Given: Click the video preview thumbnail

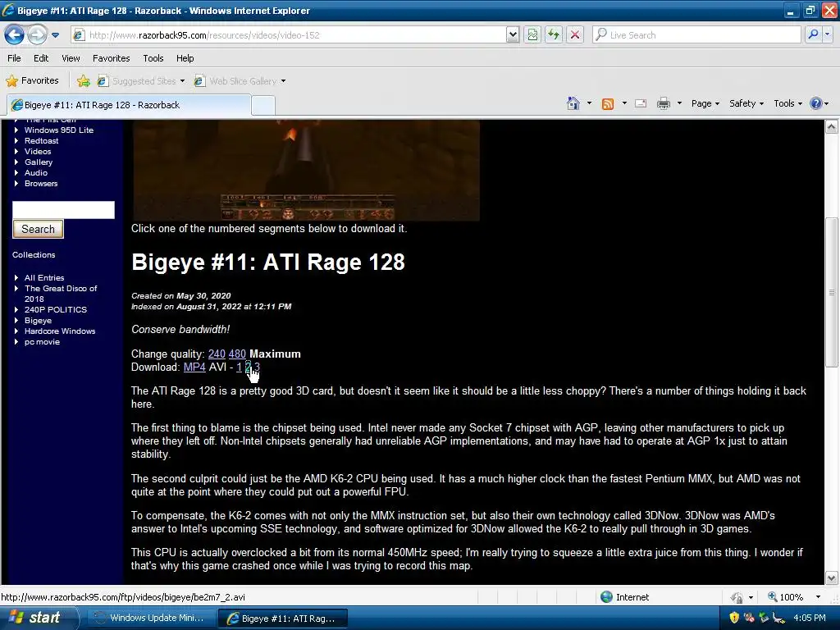Looking at the screenshot, I should point(306,170).
